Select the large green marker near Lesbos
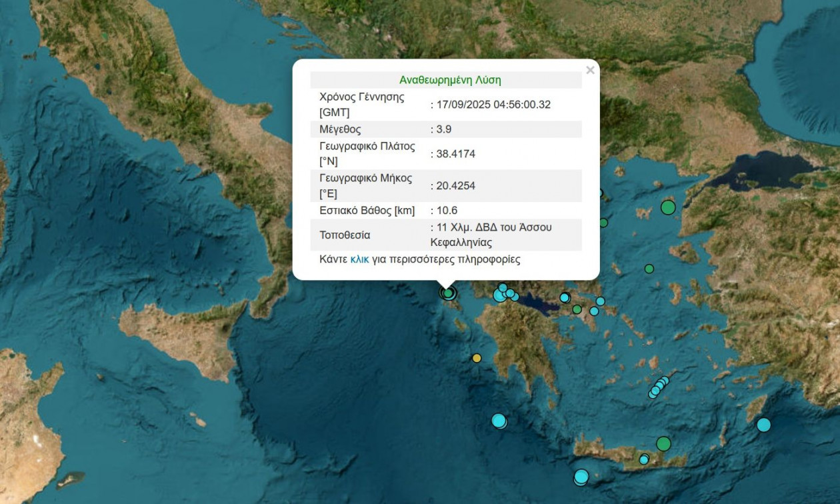The image size is (840, 504). (668, 207)
